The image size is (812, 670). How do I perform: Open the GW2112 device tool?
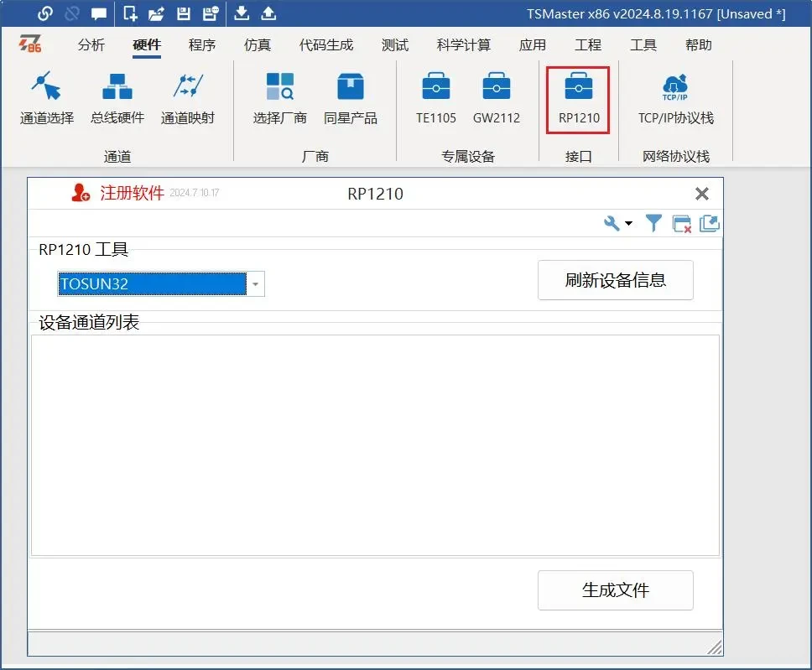point(497,97)
